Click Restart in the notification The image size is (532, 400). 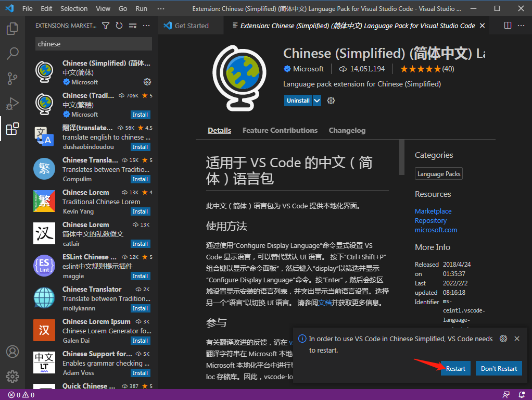point(455,368)
